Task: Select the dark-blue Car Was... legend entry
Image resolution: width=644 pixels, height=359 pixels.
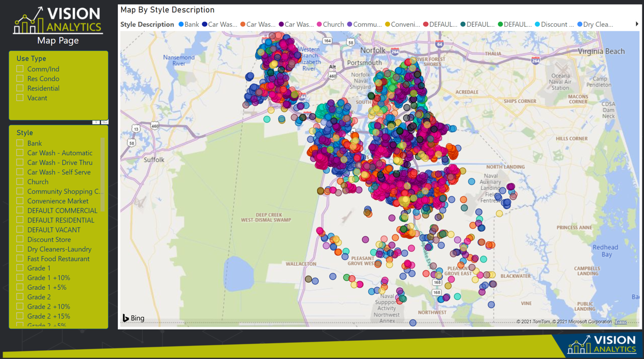Action: [220, 24]
